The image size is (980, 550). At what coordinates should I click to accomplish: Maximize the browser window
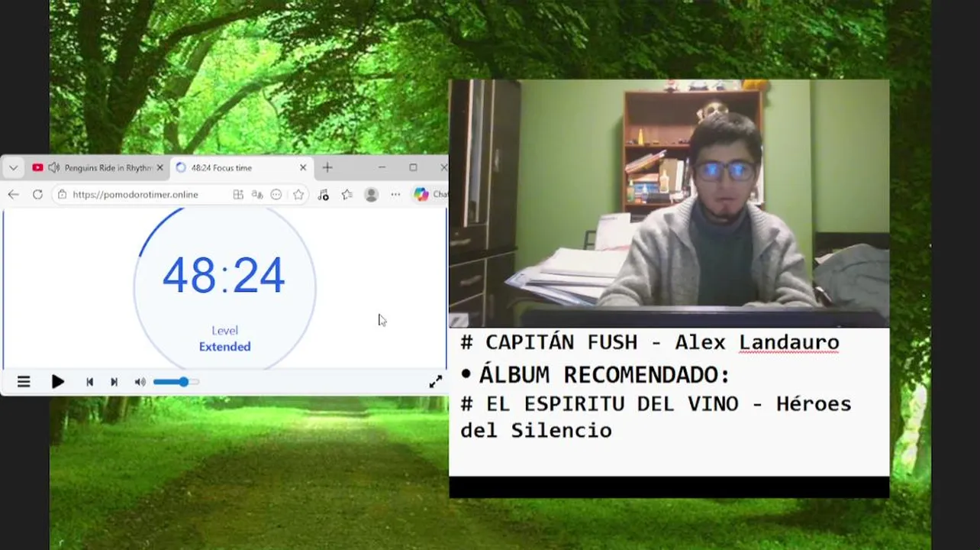pos(413,168)
